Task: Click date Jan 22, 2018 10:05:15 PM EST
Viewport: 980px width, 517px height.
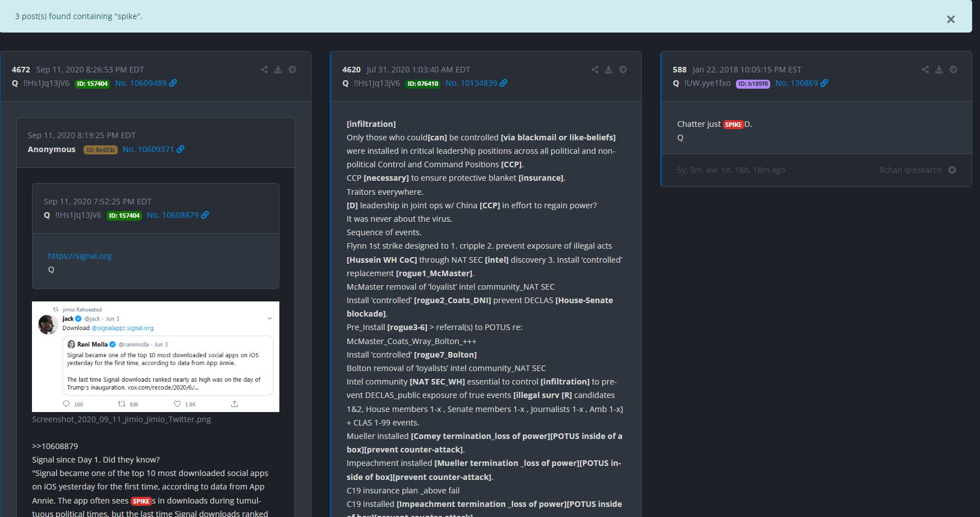Action: pyautogui.click(x=747, y=70)
